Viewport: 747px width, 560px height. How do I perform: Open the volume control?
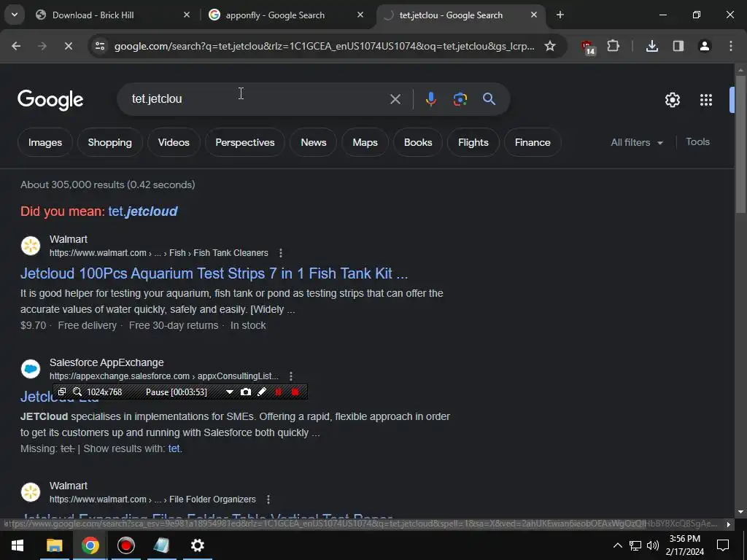653,545
